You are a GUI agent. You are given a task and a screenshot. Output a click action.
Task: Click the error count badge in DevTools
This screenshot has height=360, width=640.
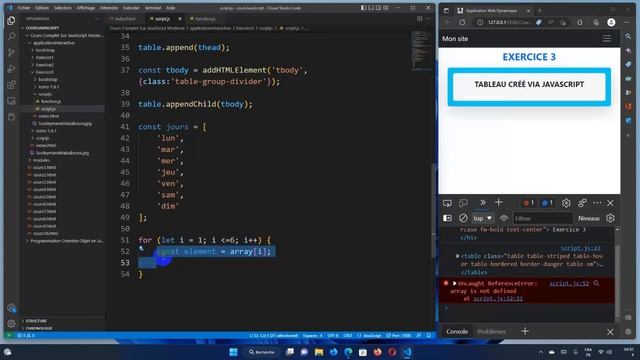[529, 203]
